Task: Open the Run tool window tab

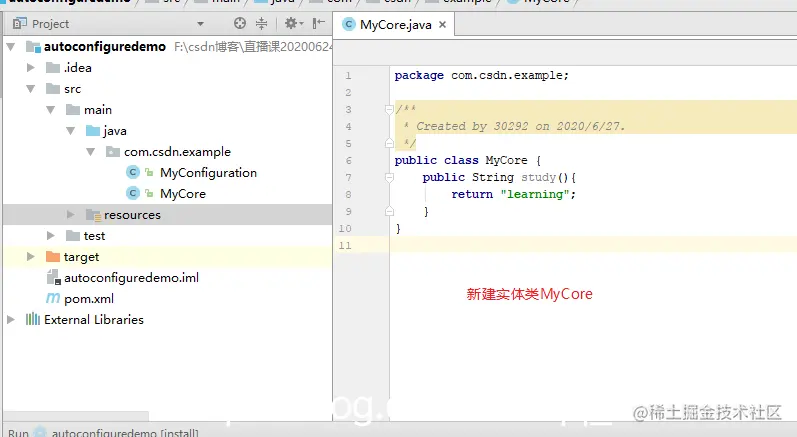Action: tap(18, 432)
